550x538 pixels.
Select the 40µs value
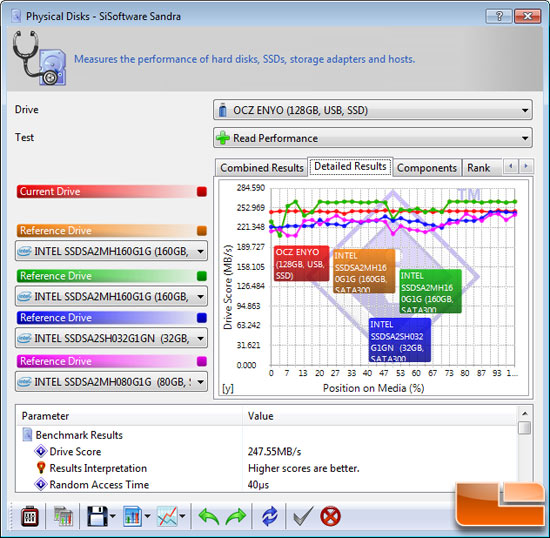(258, 485)
